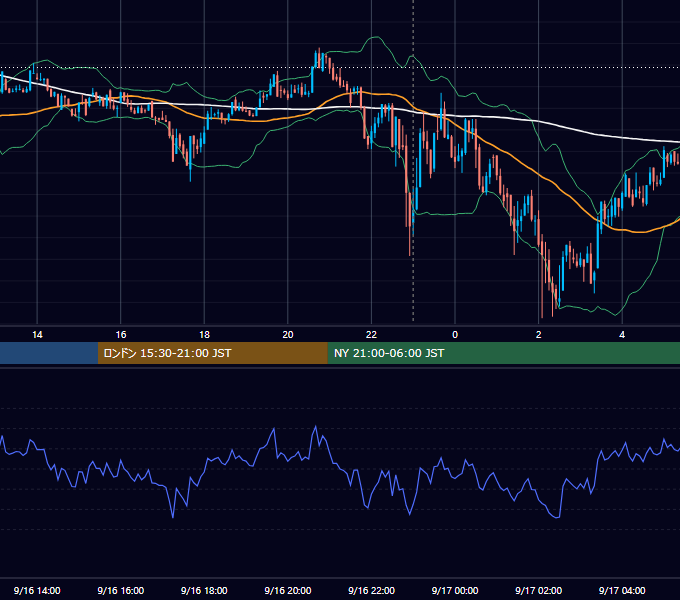The image size is (680, 600).
Task: Select the 9/16 14:00 date label
Action: point(37,590)
